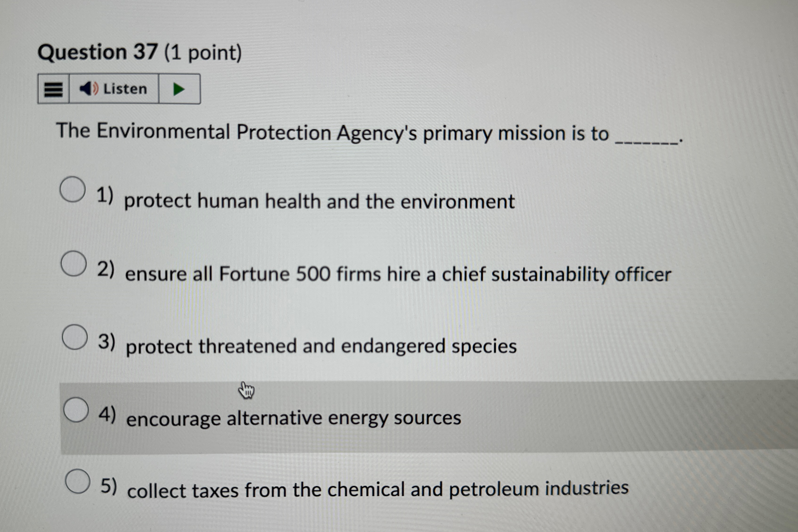Pick answer 3 about endangered species
798x532 pixels.
point(75,338)
